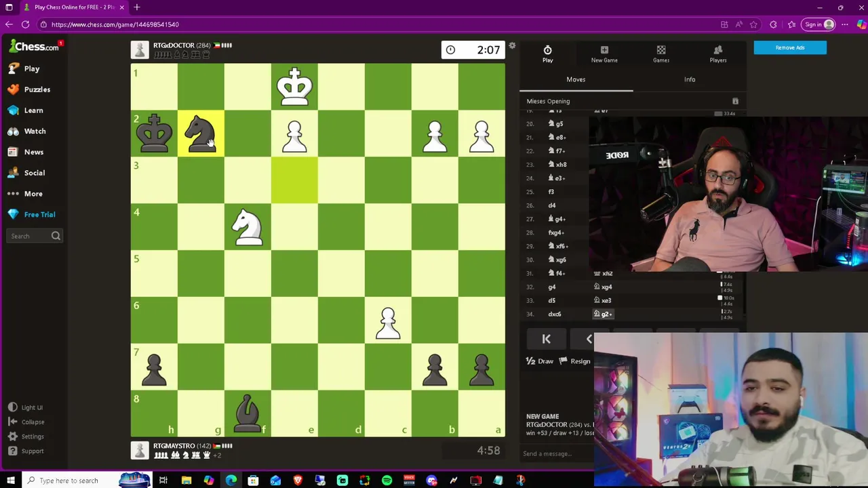Click the black knight on g2

(x=201, y=134)
